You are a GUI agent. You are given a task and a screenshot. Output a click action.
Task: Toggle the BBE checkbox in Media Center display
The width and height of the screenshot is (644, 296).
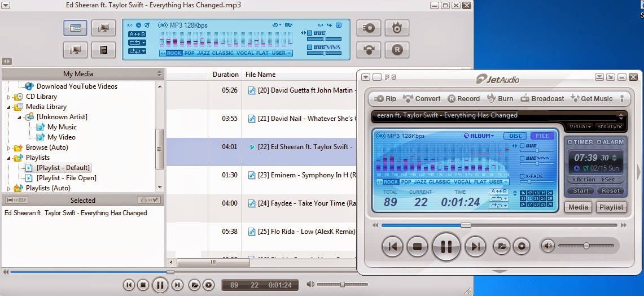(309, 33)
